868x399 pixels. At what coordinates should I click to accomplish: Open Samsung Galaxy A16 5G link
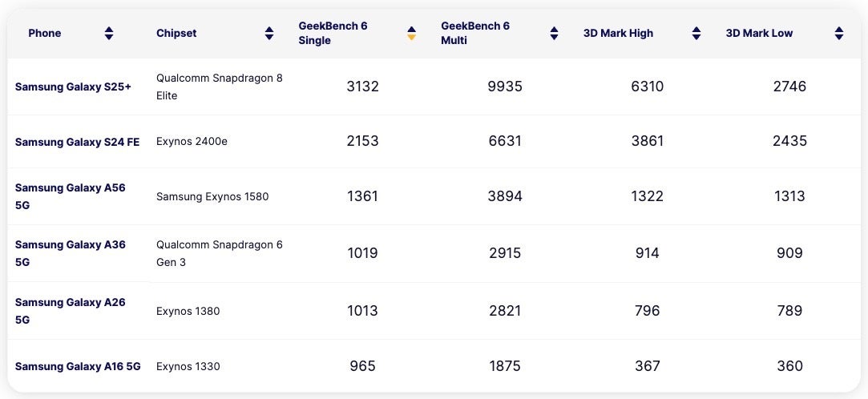coord(78,366)
